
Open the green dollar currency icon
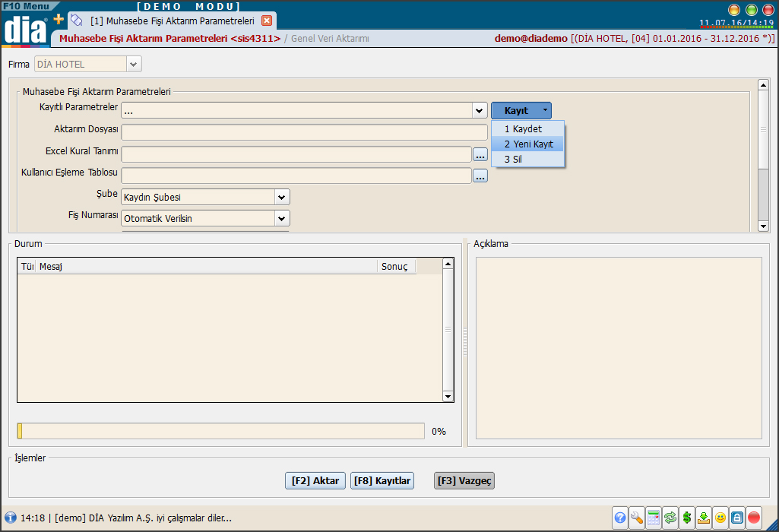(x=687, y=518)
